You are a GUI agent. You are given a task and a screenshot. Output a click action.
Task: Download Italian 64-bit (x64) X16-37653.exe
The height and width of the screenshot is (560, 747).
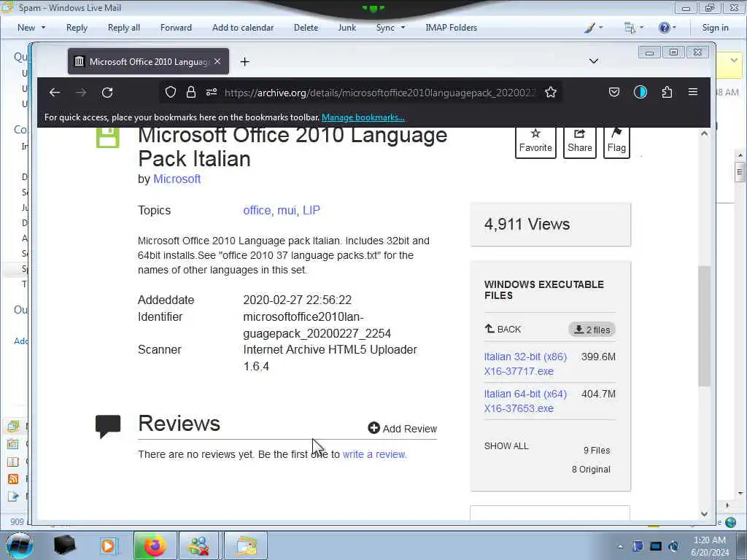[525, 401]
